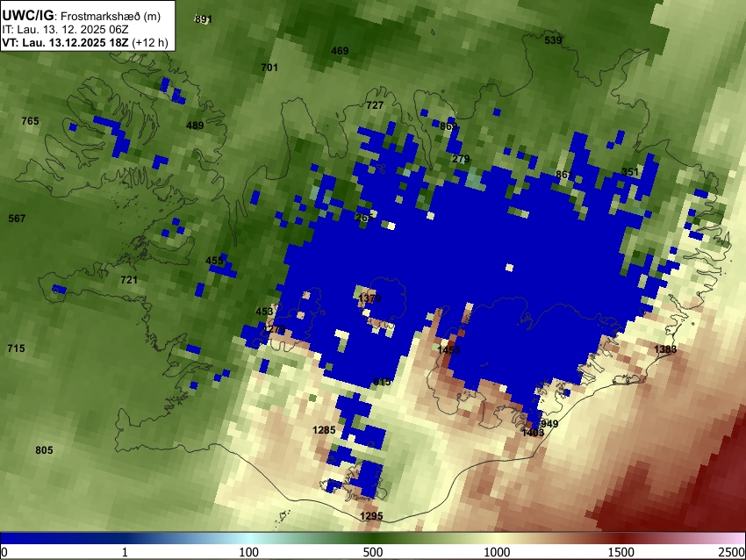The height and width of the screenshot is (560, 746).
Task: Click the '2500' tick on the color scale
Action: 733,552
